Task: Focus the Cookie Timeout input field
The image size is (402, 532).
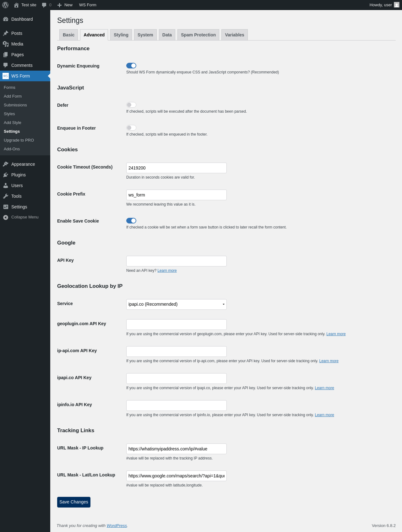Action: (x=177, y=168)
